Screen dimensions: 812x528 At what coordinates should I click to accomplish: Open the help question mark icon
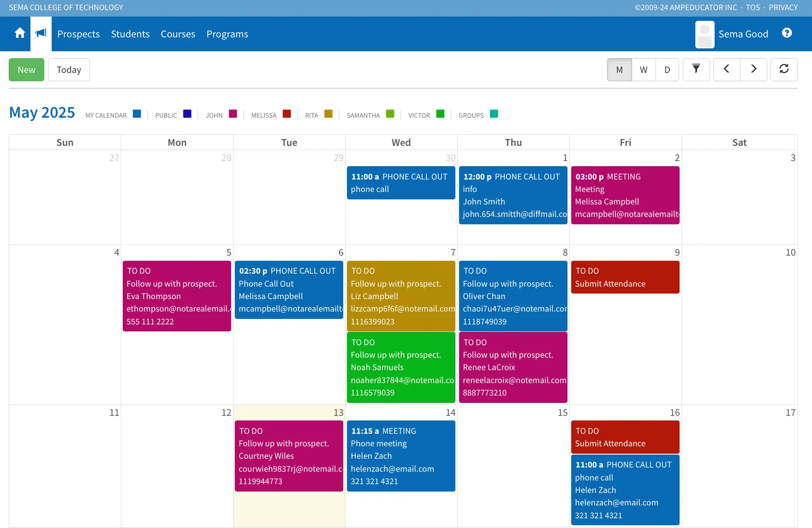[787, 33]
